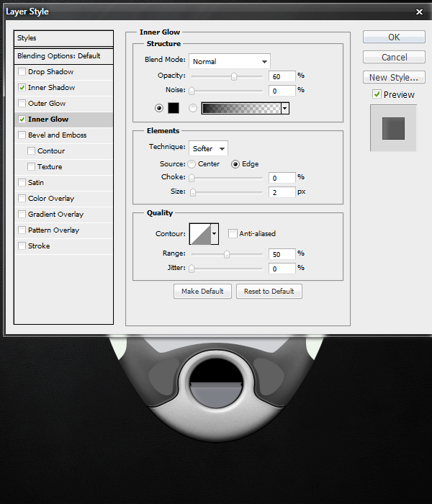This screenshot has width=432, height=504.
Task: Confirm with the OK button
Action: point(394,37)
